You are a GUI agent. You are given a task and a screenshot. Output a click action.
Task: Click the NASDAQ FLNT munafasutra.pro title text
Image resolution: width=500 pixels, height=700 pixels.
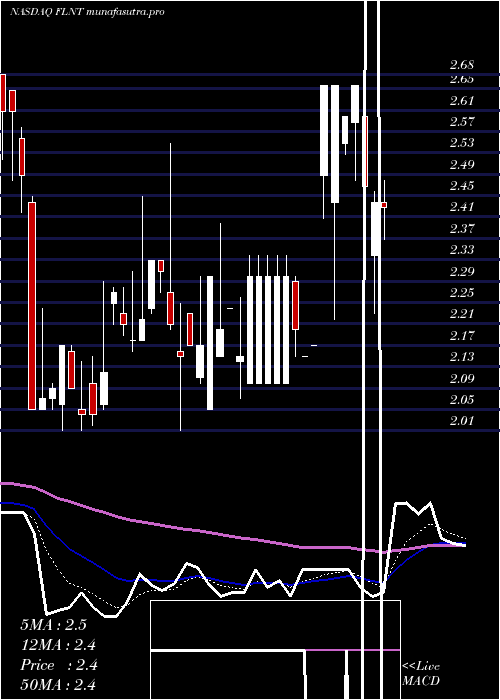pos(87,12)
